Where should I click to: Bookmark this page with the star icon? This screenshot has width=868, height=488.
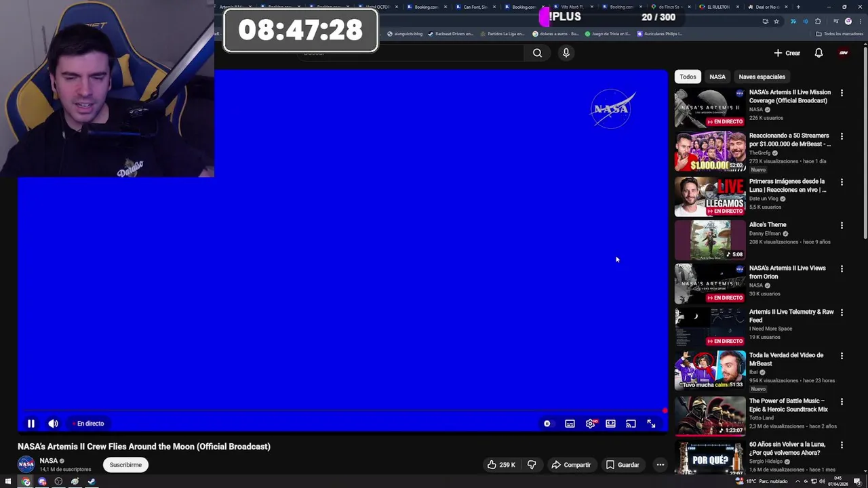[776, 21]
